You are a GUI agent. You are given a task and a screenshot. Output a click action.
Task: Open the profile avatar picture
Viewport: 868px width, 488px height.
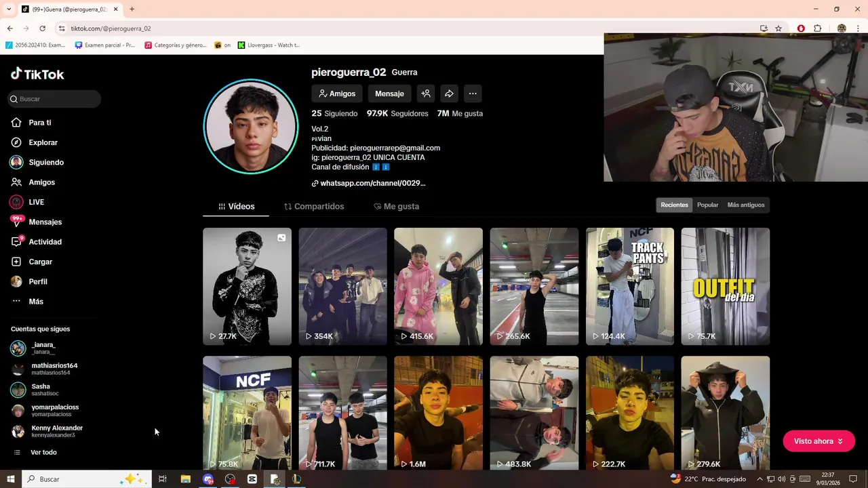[x=251, y=127]
